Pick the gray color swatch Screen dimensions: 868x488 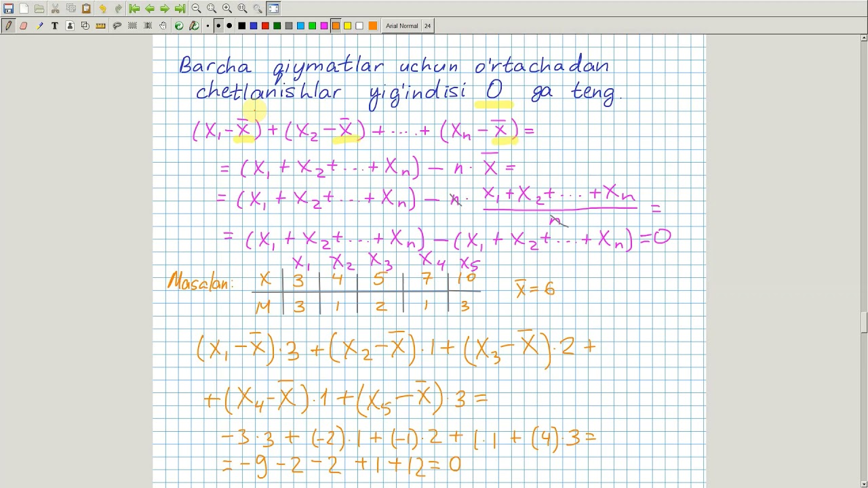point(289,26)
